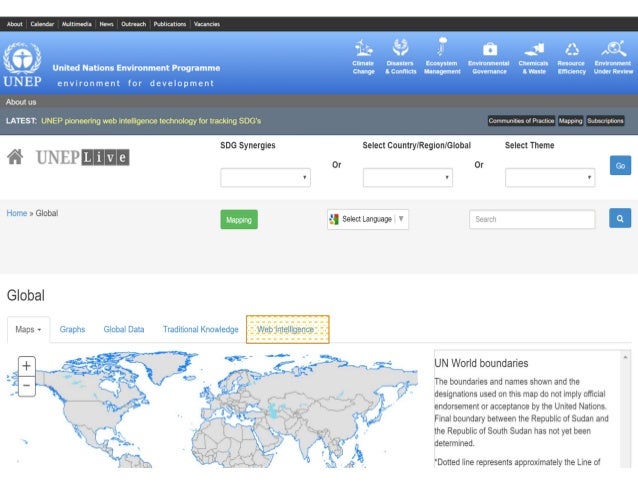Switch to the Web Intelligence tab
This screenshot has height=483, width=638.
(x=288, y=329)
